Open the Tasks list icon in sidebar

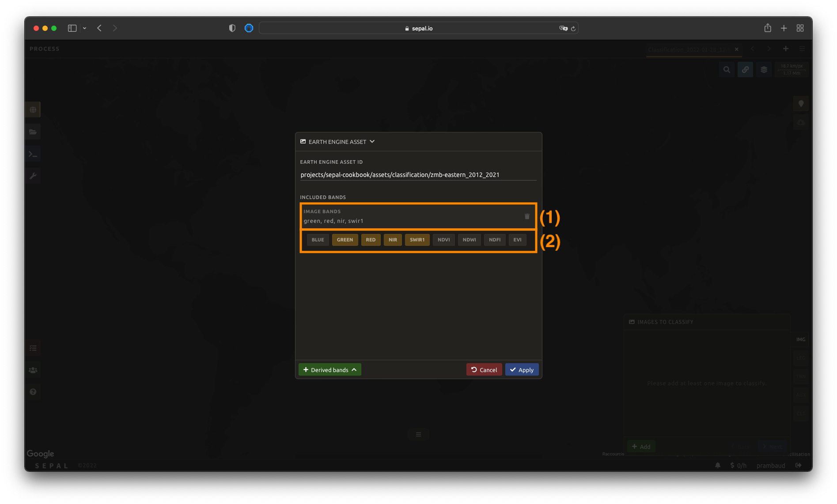[x=33, y=348]
